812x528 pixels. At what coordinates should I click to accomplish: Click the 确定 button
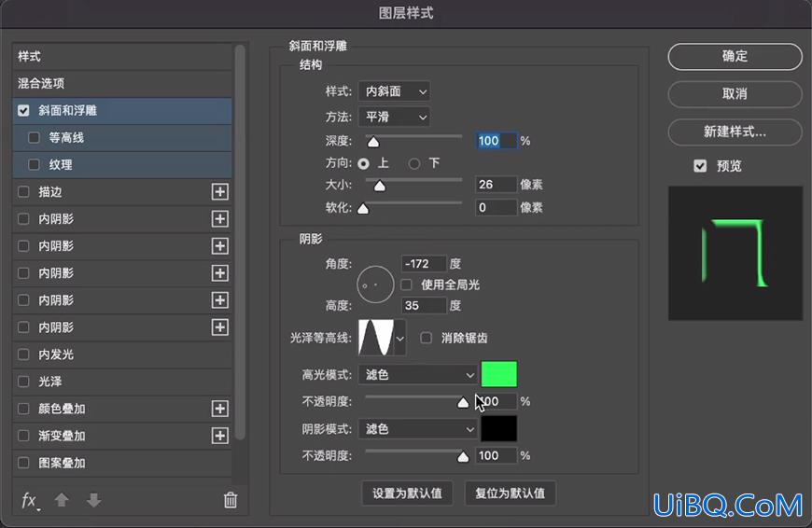(x=735, y=56)
